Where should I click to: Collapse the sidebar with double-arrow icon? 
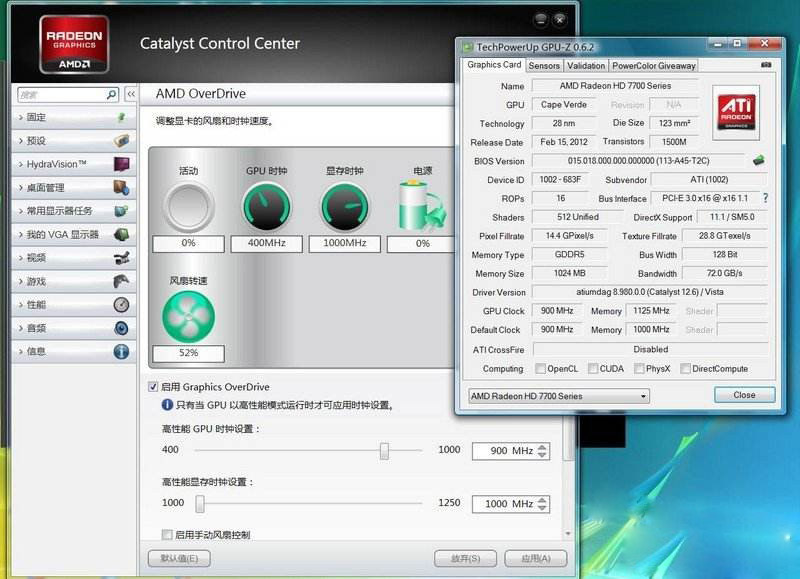[x=131, y=94]
